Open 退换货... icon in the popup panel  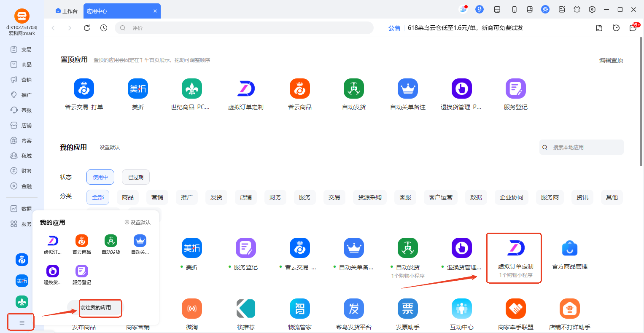pyautogui.click(x=53, y=271)
